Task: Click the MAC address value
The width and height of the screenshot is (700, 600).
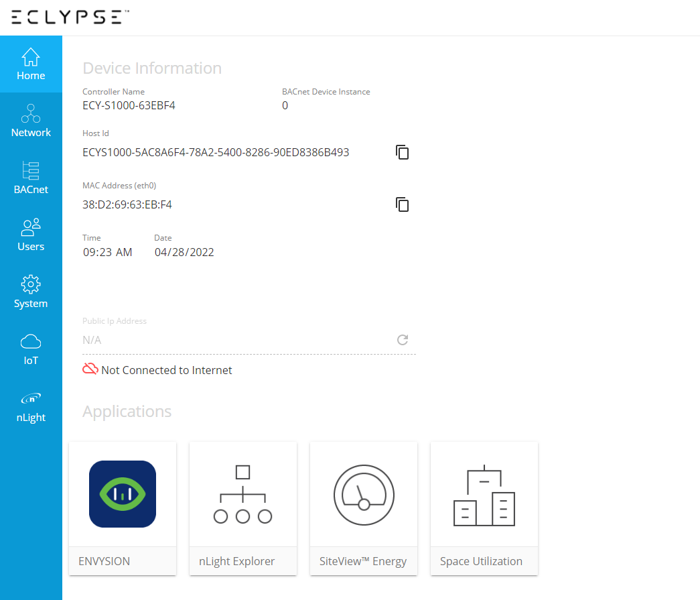Action: [127, 204]
